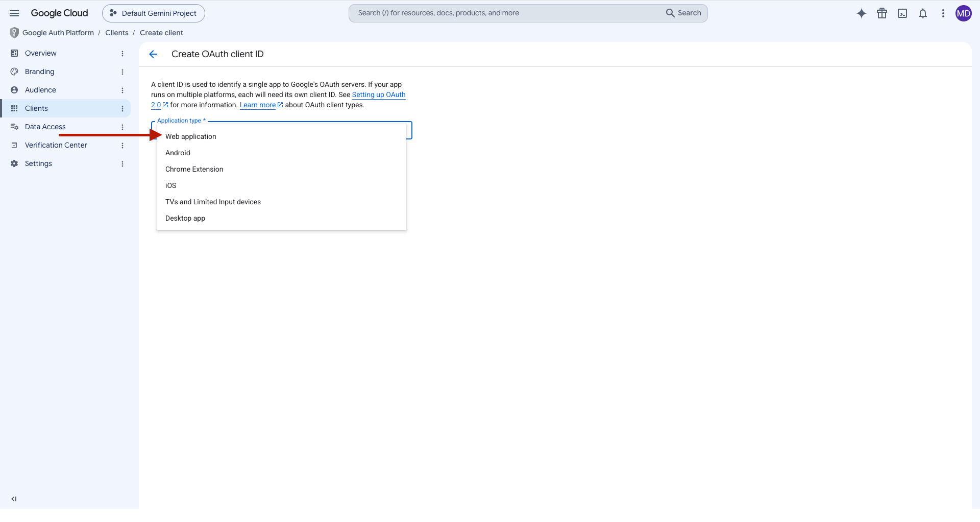This screenshot has height=522, width=980.
Task: Open the top bar more options menu
Action: pyautogui.click(x=943, y=13)
